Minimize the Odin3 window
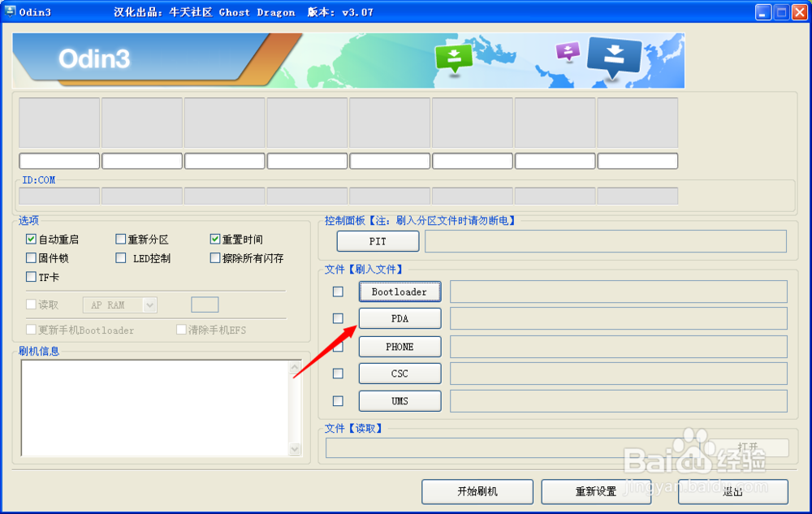 pyautogui.click(x=762, y=12)
